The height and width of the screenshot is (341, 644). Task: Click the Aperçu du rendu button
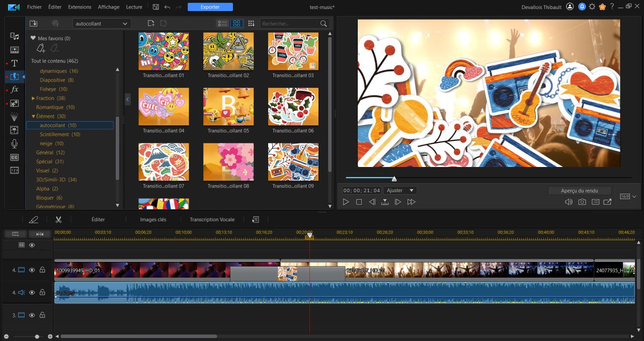pyautogui.click(x=580, y=191)
